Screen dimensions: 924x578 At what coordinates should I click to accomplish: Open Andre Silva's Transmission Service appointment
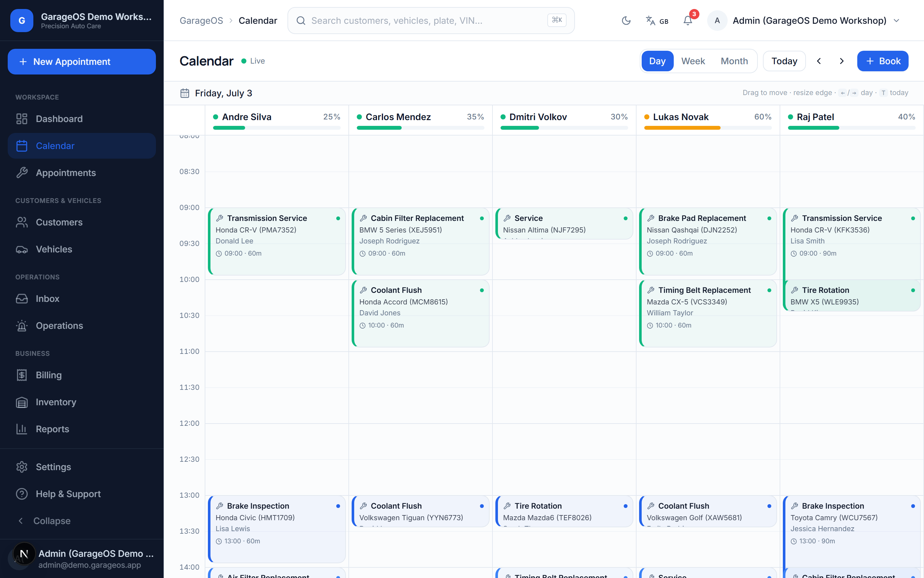[x=277, y=241]
